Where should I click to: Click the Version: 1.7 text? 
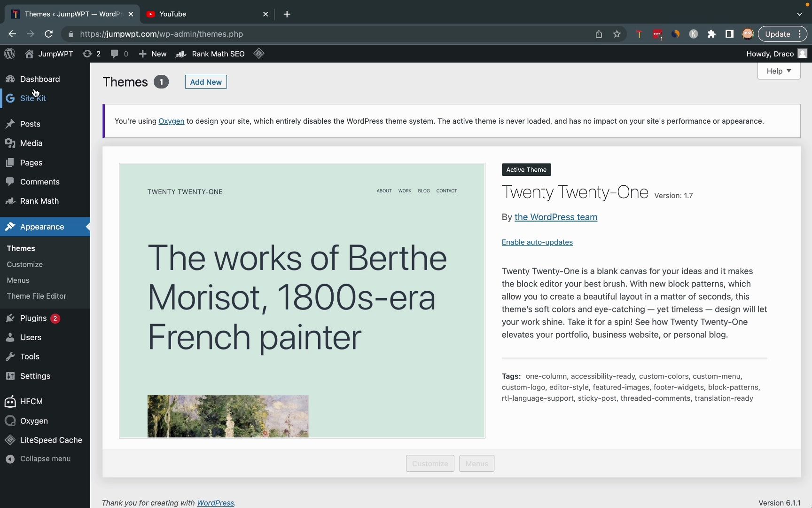point(673,196)
